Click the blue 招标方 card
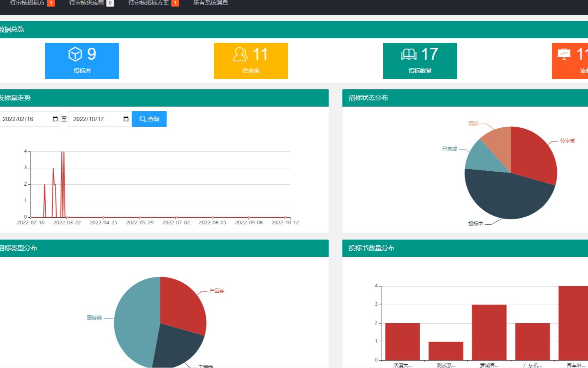This screenshot has height=368, width=588. point(82,61)
